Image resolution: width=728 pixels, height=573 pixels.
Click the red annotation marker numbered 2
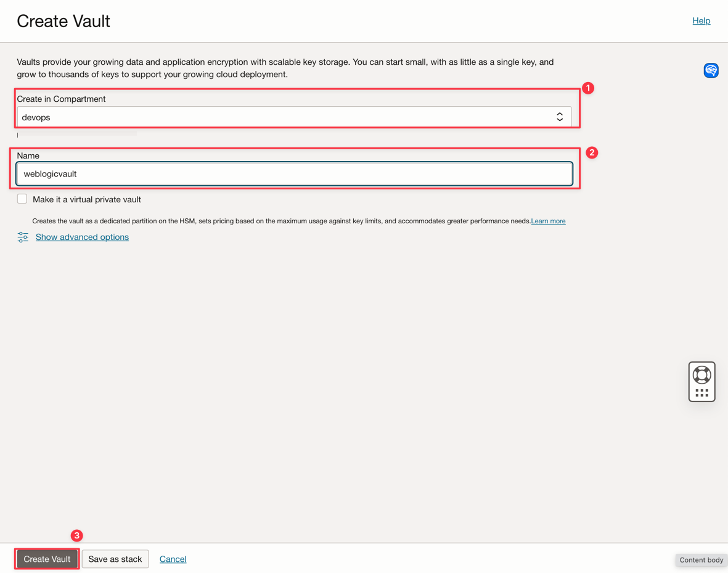click(x=592, y=152)
